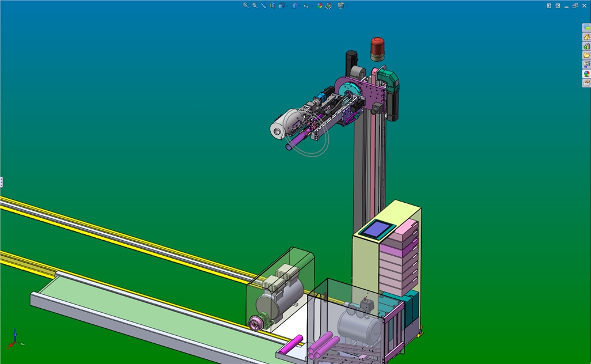Click the collapse right pane split button

(x=558, y=6)
